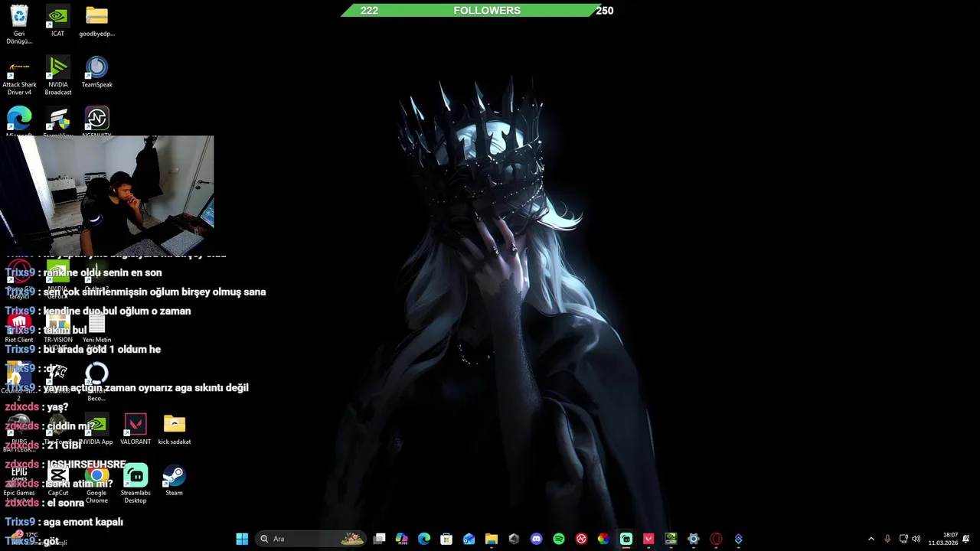Click chat message "bu arada gold 1 oldum he"
980x551 pixels.
102,350
